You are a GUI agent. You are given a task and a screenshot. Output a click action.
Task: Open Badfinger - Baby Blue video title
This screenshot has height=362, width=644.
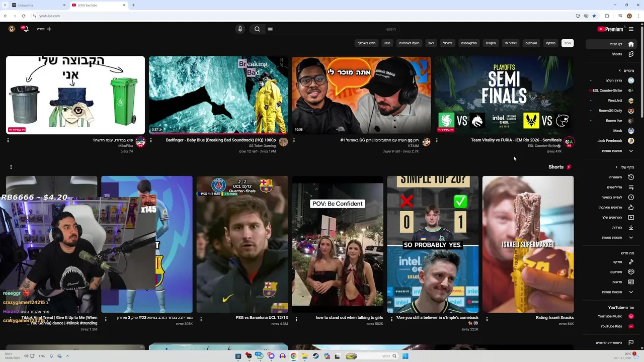[x=221, y=140]
